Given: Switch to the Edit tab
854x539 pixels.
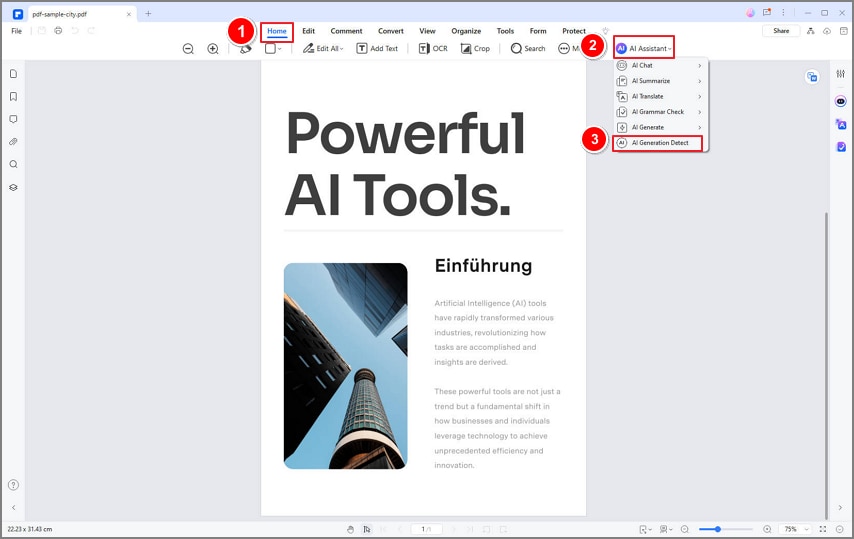Looking at the screenshot, I should (308, 31).
